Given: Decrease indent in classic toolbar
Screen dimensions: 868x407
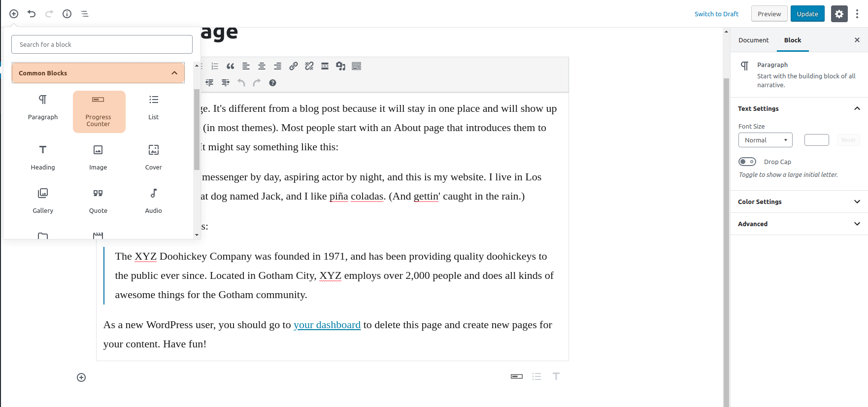Looking at the screenshot, I should (210, 83).
